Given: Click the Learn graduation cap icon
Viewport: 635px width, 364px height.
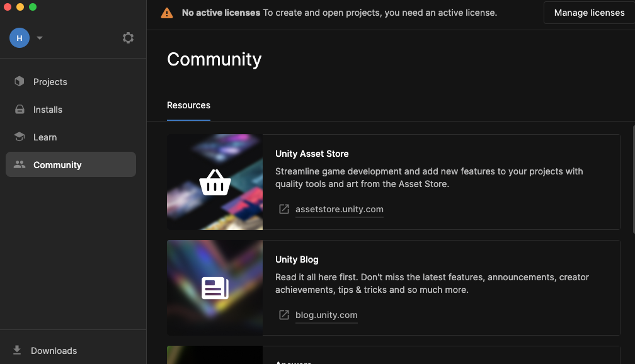Looking at the screenshot, I should tap(20, 137).
